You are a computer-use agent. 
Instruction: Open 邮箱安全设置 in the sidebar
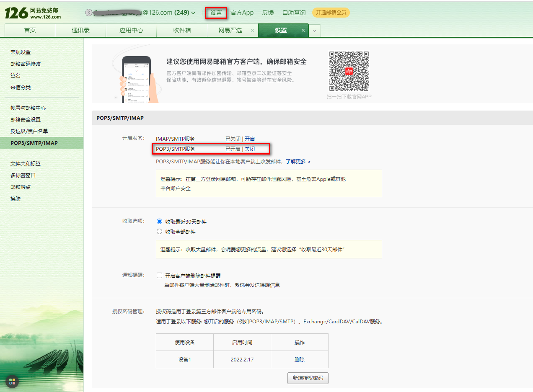coord(26,119)
